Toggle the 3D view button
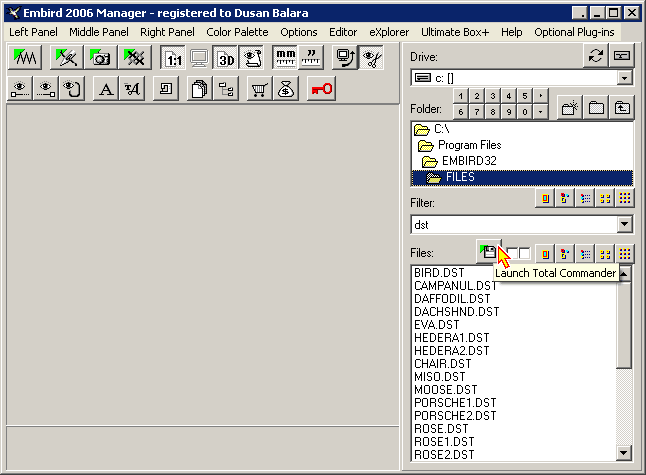Screen dimensions: 646x475 pos(225,58)
